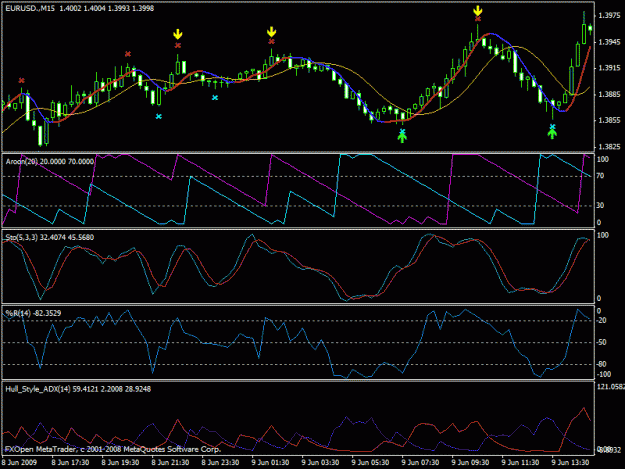Select the red X under the 8 Jun 21:30 arrow
Screen dimensions: 625x469
[177, 45]
